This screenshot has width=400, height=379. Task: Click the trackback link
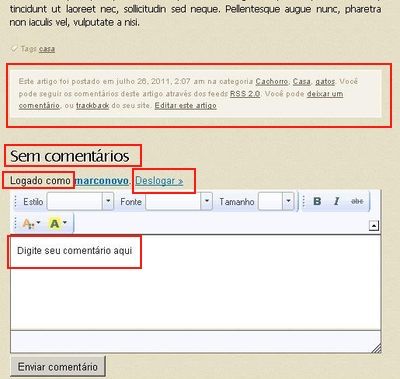(x=92, y=106)
